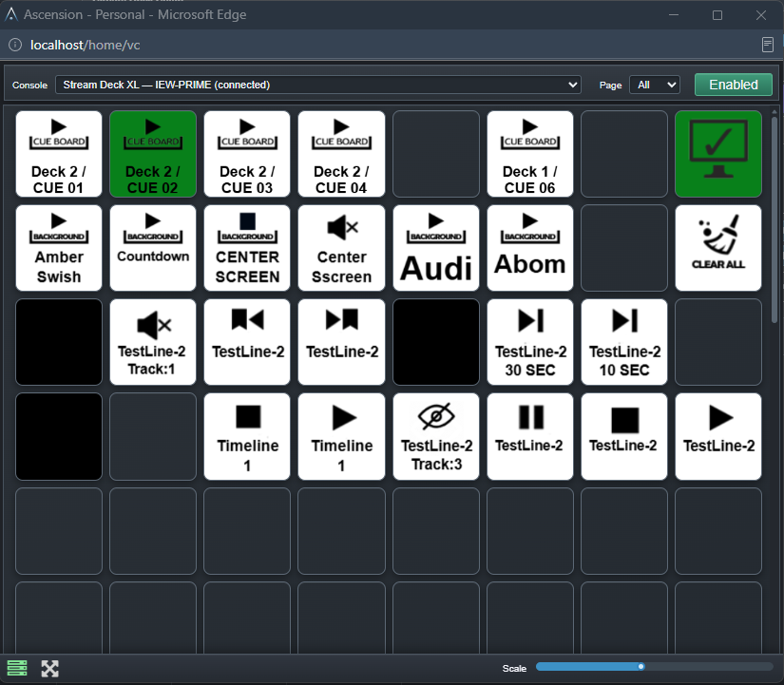The width and height of the screenshot is (784, 685).
Task: Mute the Center Sscreen key
Action: click(341, 248)
